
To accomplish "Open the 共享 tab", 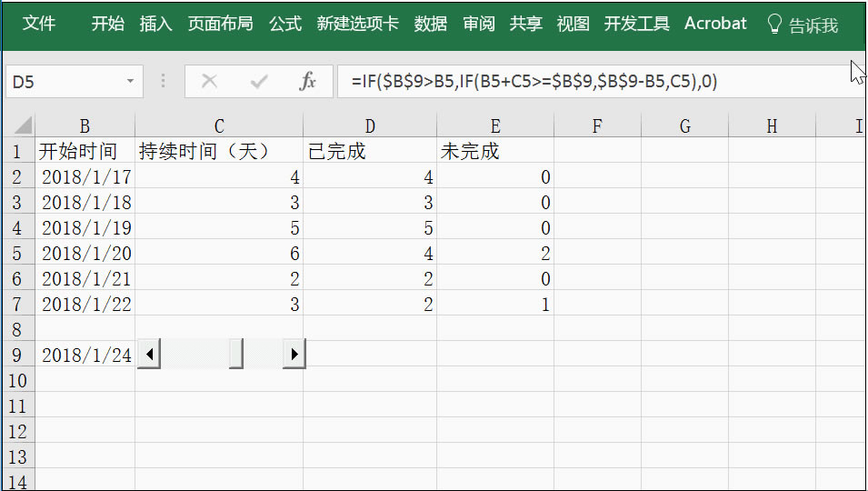I will click(526, 24).
